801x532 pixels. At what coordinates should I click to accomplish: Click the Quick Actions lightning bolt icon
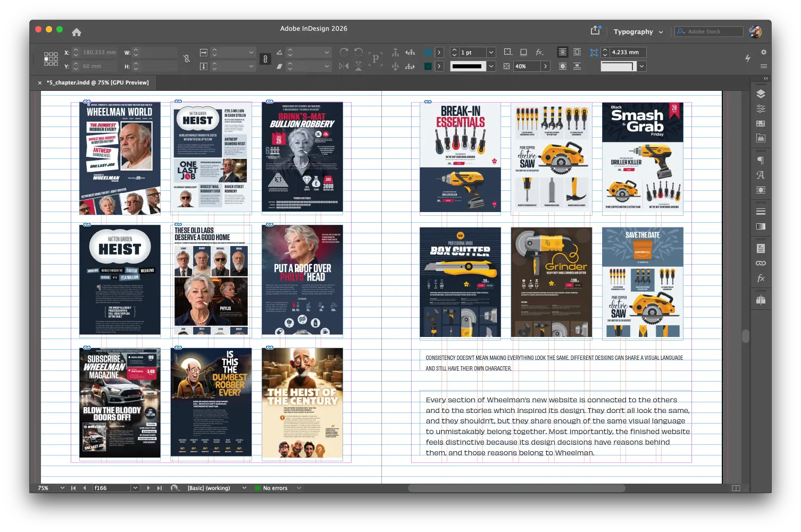click(747, 58)
